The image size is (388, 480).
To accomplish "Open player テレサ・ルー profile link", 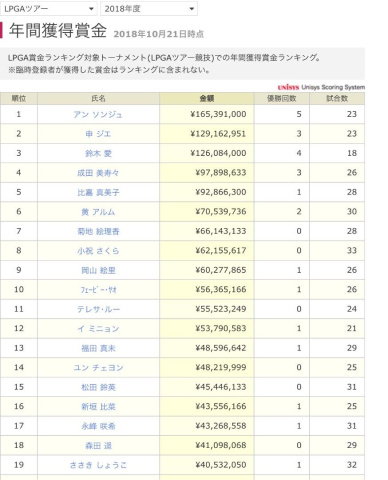I will tap(98, 309).
